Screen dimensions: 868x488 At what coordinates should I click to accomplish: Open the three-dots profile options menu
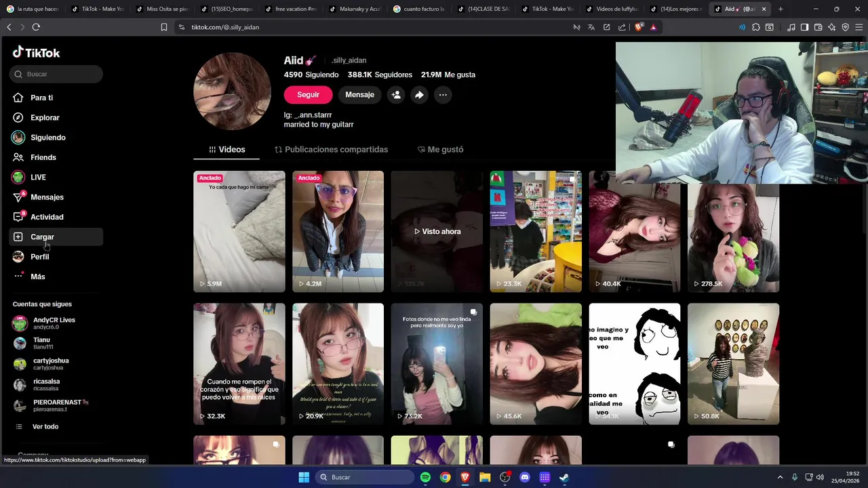pos(443,95)
